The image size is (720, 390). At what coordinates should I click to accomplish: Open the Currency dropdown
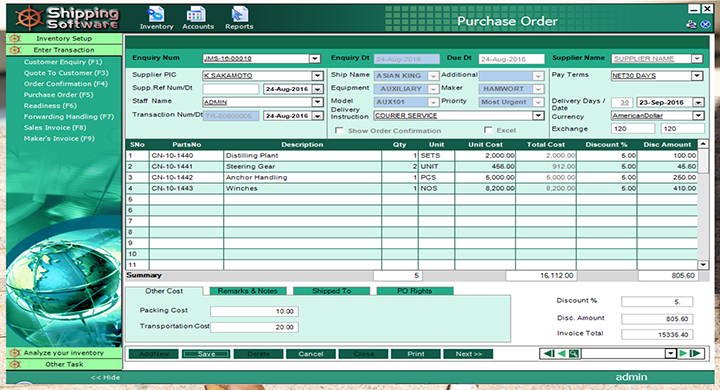click(698, 115)
